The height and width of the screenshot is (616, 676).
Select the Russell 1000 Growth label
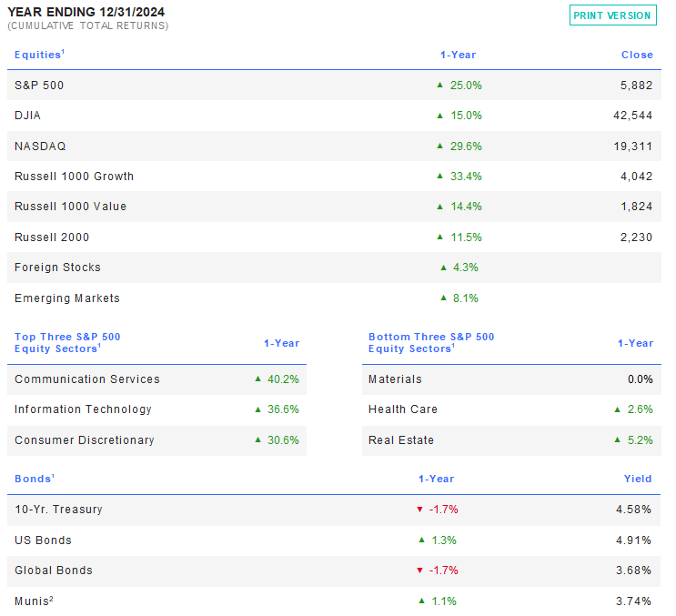point(75,177)
